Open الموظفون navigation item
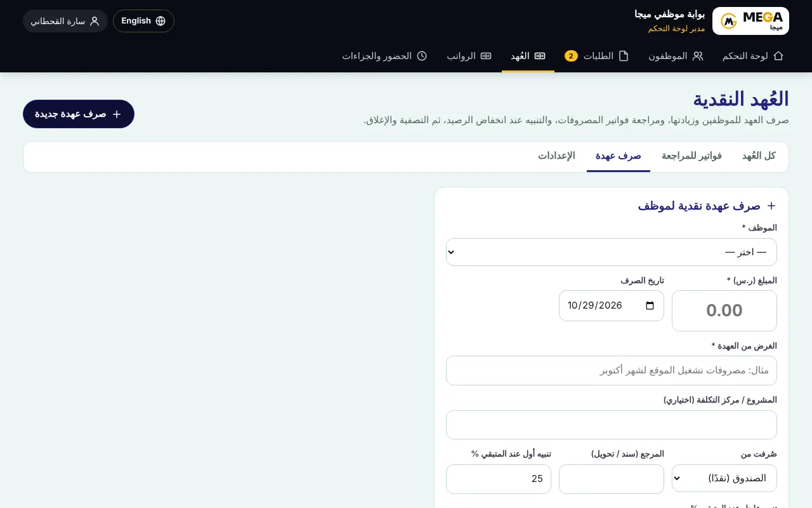 [676, 56]
